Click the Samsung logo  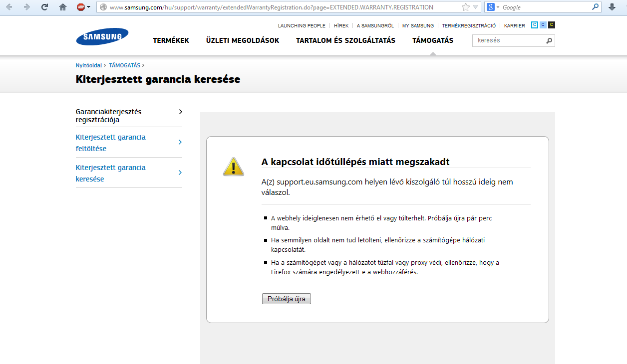102,37
